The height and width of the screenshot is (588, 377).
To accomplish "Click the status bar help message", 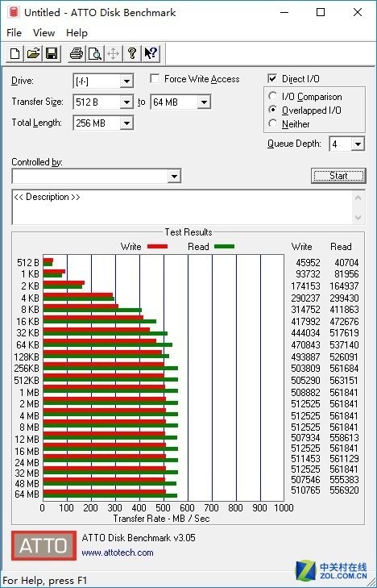I will (45, 581).
